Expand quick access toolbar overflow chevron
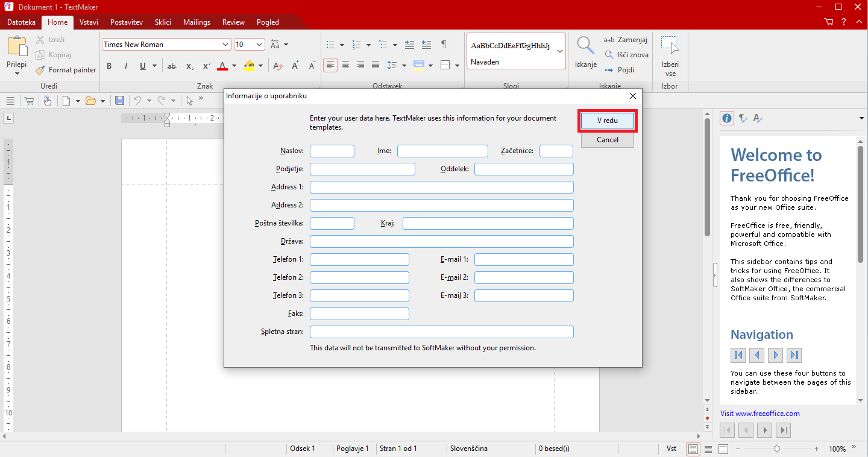The image size is (868, 457). 201,99
